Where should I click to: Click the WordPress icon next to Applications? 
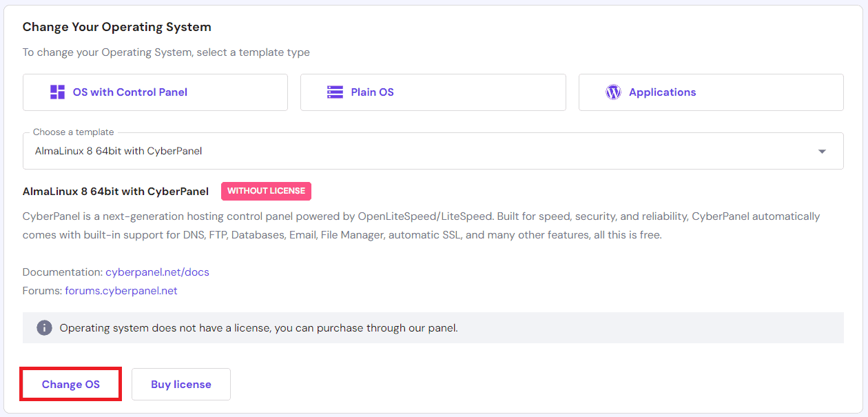(613, 92)
